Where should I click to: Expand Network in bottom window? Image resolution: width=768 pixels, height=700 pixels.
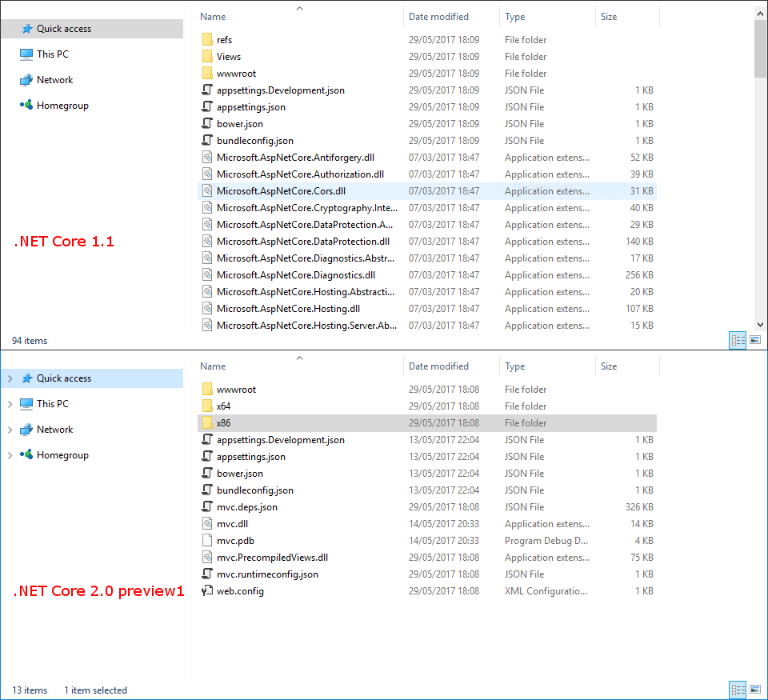(x=10, y=430)
